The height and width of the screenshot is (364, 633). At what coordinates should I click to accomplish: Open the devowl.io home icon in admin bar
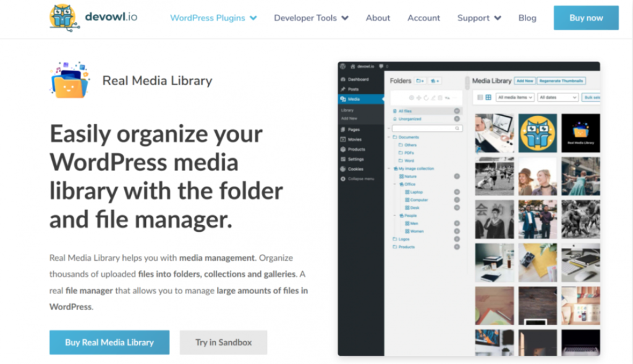(x=352, y=66)
